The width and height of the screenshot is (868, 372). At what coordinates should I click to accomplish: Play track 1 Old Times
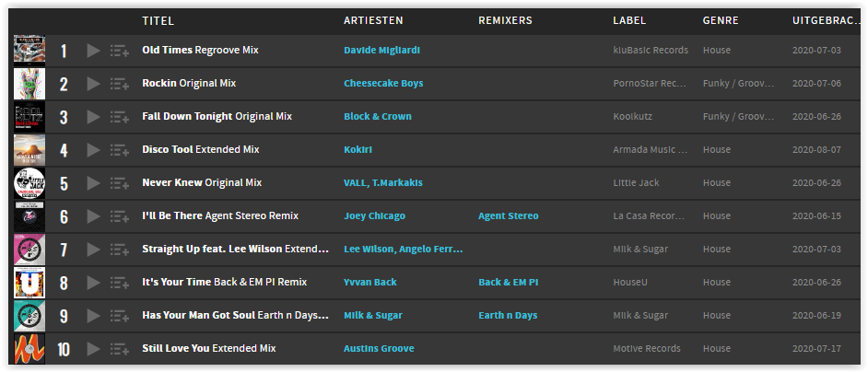94,51
